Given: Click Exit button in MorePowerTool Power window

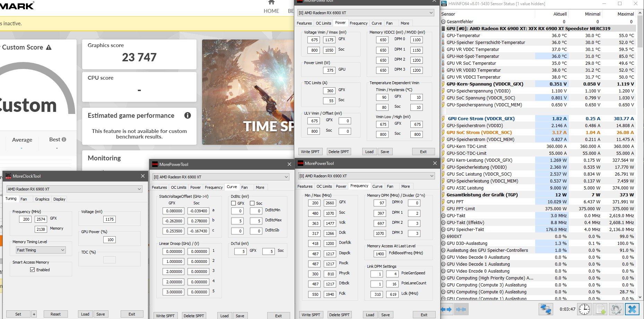Looking at the screenshot, I should click(x=423, y=152).
